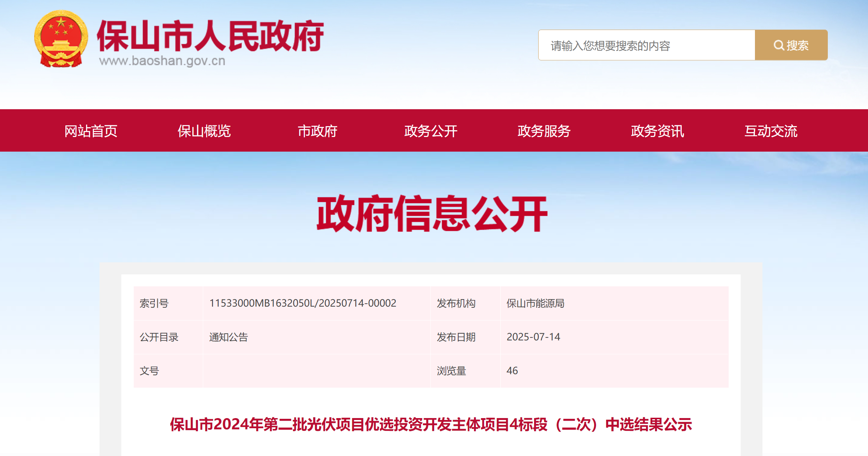Focus the search input field
This screenshot has width=868, height=456.
point(646,45)
